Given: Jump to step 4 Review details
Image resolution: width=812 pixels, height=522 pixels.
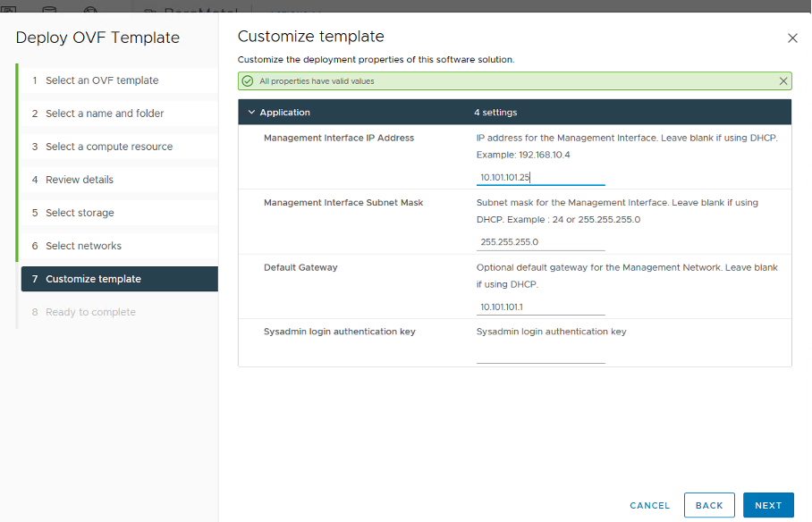Looking at the screenshot, I should [x=79, y=180].
